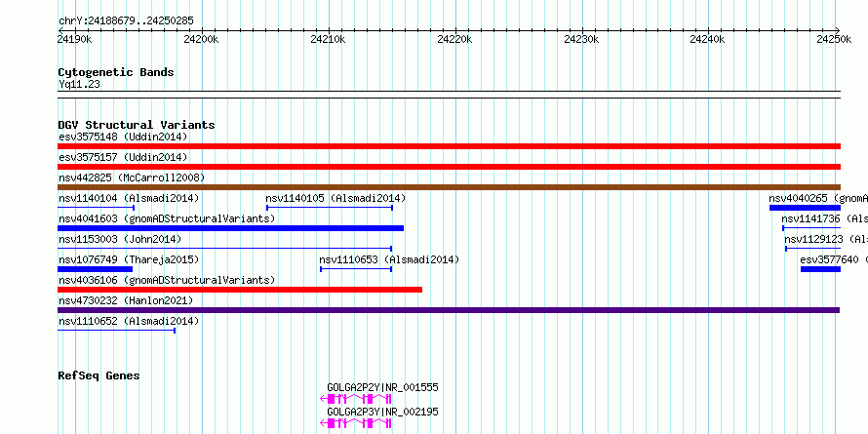Screen dimensions: 868x434
Task: Click the nsv1129123 variant label
Action: [x=826, y=239]
